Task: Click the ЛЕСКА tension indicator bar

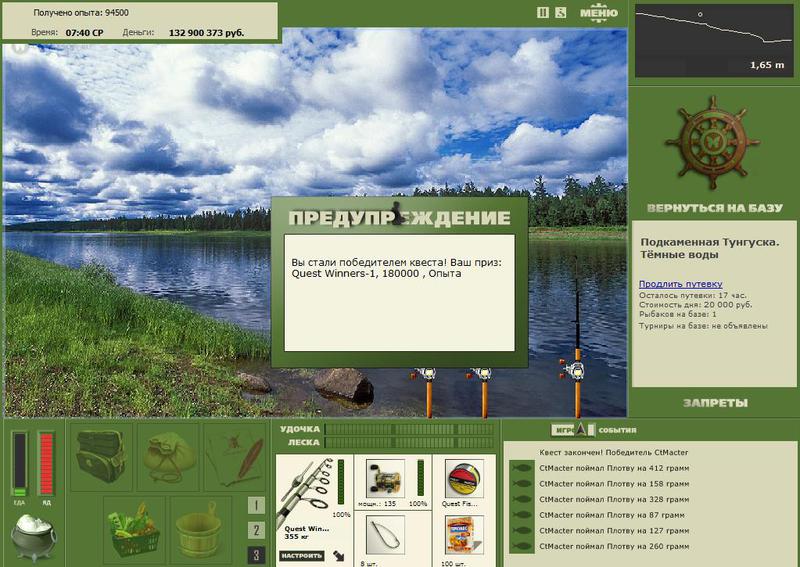Action: click(409, 442)
